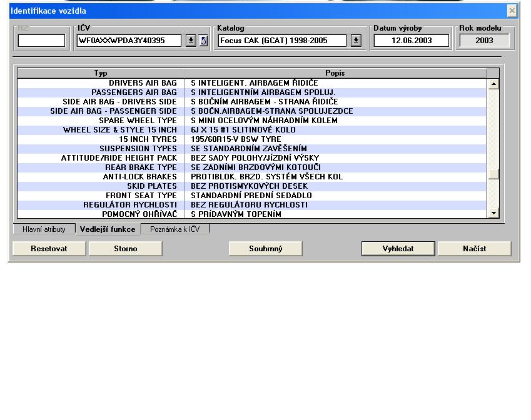Expand the Katalog dropdown list

[x=356, y=41]
